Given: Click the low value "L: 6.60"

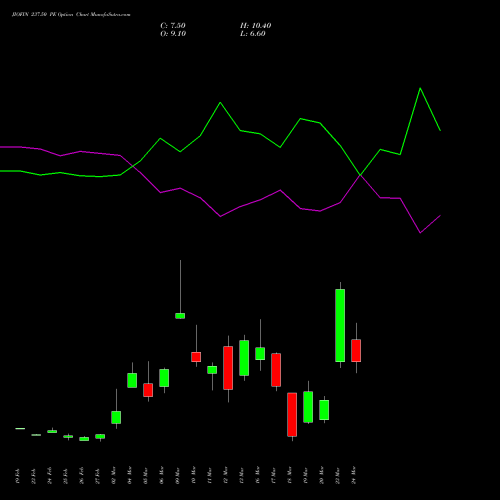Looking at the screenshot, I should tap(253, 34).
